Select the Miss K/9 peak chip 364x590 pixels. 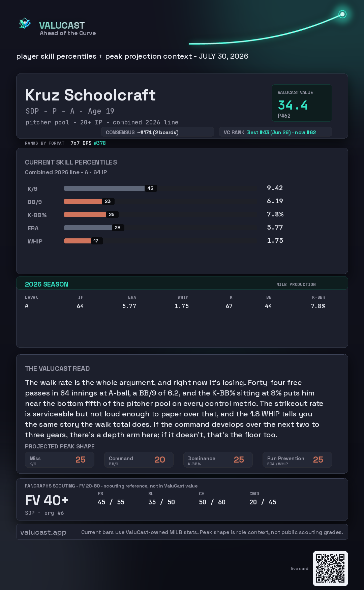pyautogui.click(x=60, y=460)
